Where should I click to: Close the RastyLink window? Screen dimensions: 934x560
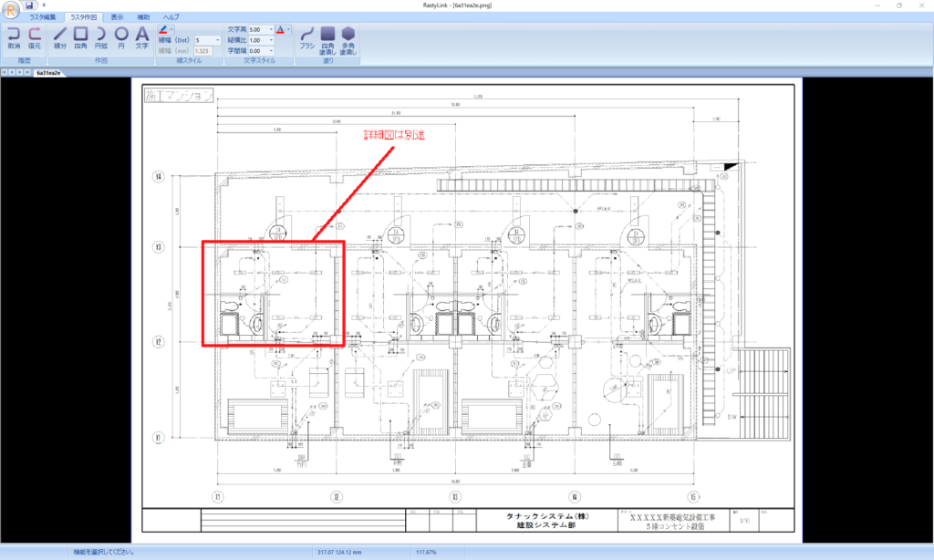click(x=921, y=5)
